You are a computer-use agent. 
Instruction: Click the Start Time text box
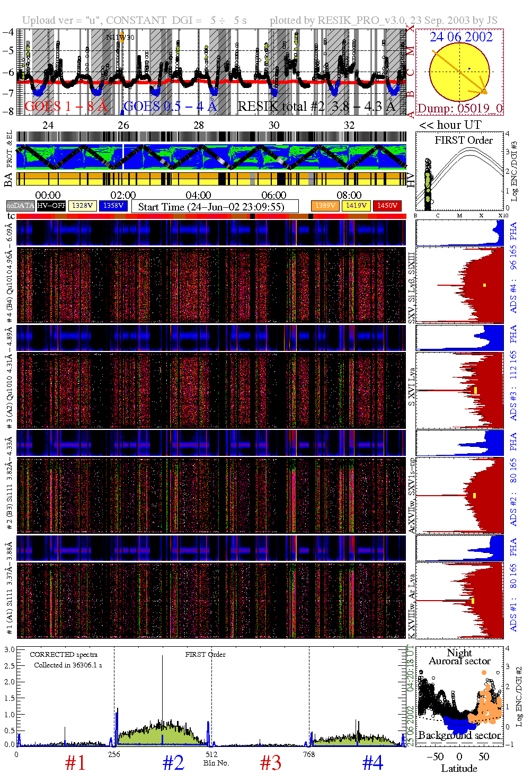pyautogui.click(x=215, y=207)
